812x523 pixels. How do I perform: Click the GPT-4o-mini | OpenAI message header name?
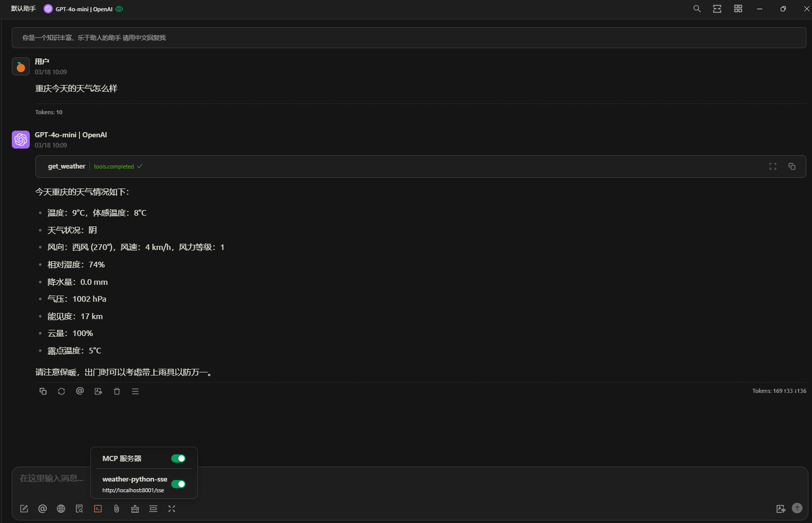click(x=71, y=135)
